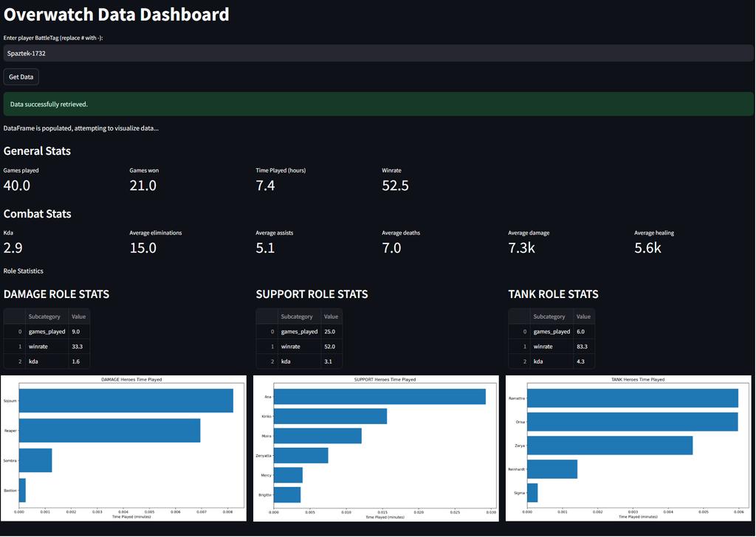This screenshot has width=756, height=537.
Task: Click the DAMAGE ROLE STATS heading
Action: (x=56, y=294)
